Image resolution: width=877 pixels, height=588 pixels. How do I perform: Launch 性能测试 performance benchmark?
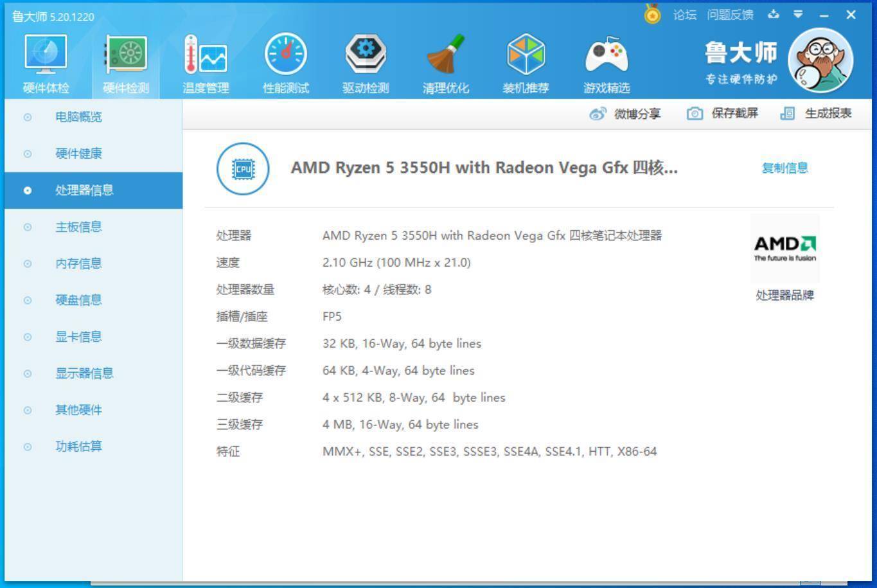point(286,64)
